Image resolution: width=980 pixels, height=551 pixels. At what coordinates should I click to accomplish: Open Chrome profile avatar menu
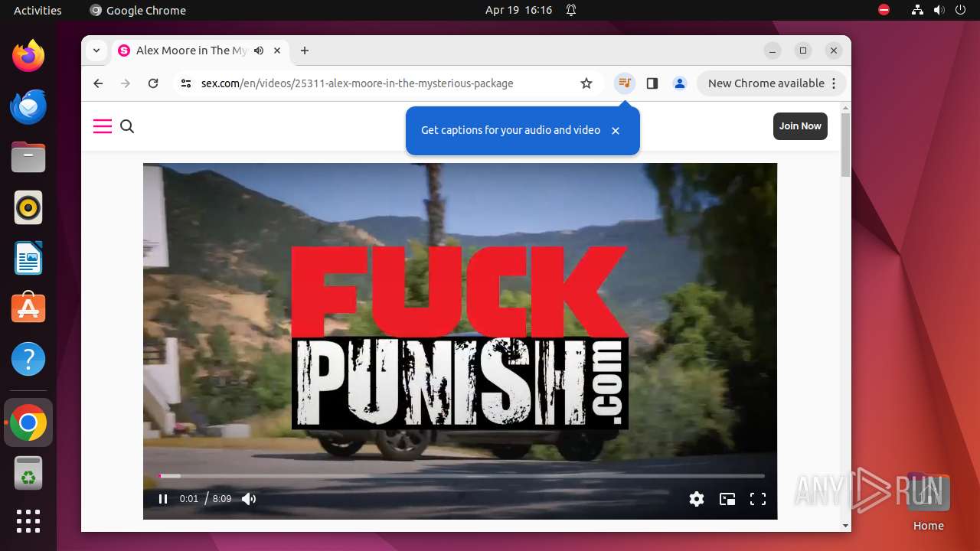click(x=680, y=83)
